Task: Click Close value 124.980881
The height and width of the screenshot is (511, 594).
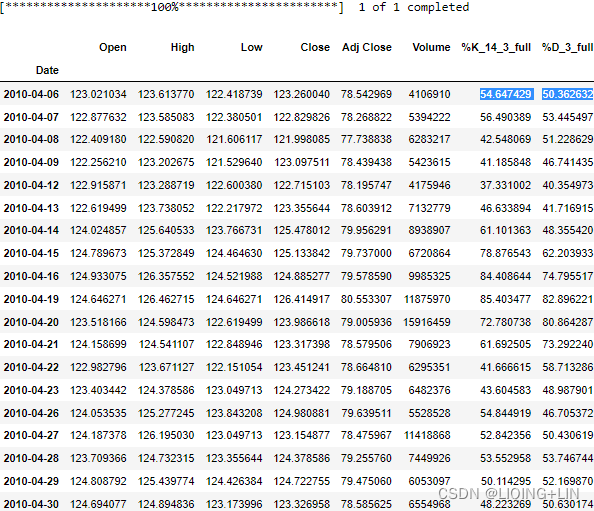Action: [x=302, y=413]
